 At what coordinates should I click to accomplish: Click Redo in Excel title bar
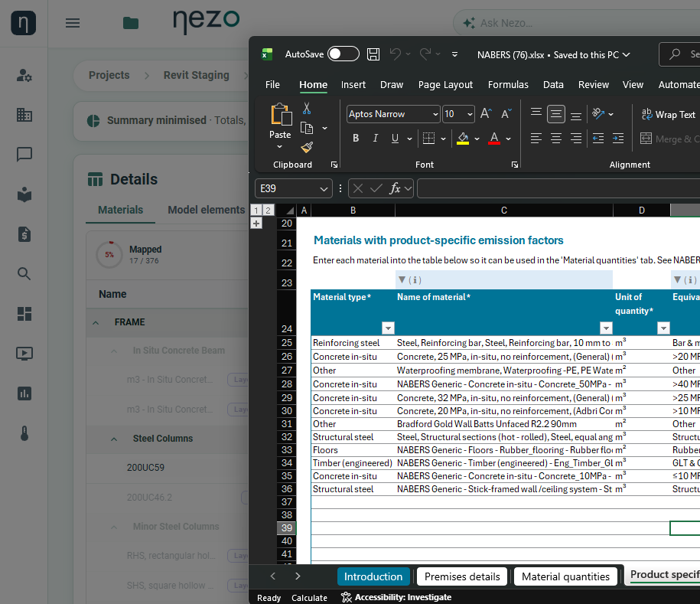click(425, 54)
